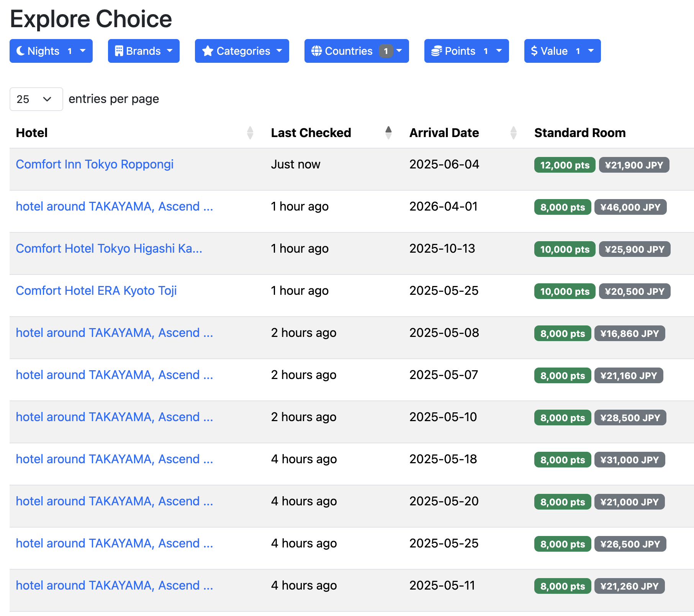Click the coins icon on Points filter
Viewport: 694px width, 616px height.
click(x=437, y=51)
